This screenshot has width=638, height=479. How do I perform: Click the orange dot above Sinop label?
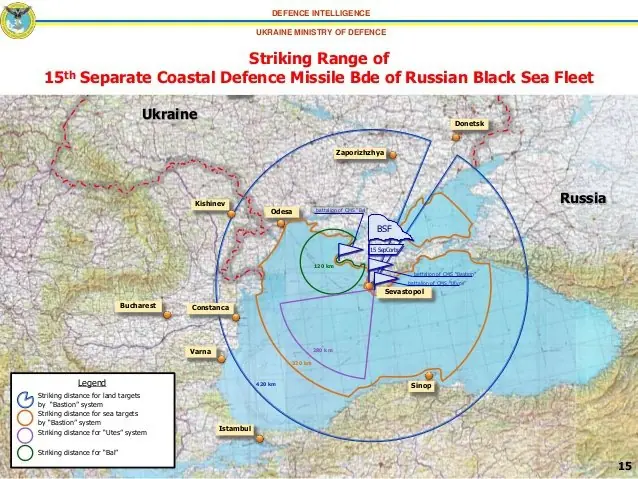(x=429, y=376)
